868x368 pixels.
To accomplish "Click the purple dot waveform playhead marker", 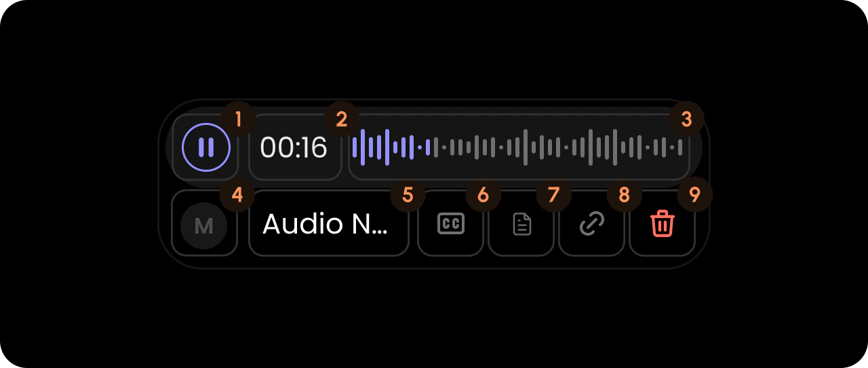I will tap(420, 147).
